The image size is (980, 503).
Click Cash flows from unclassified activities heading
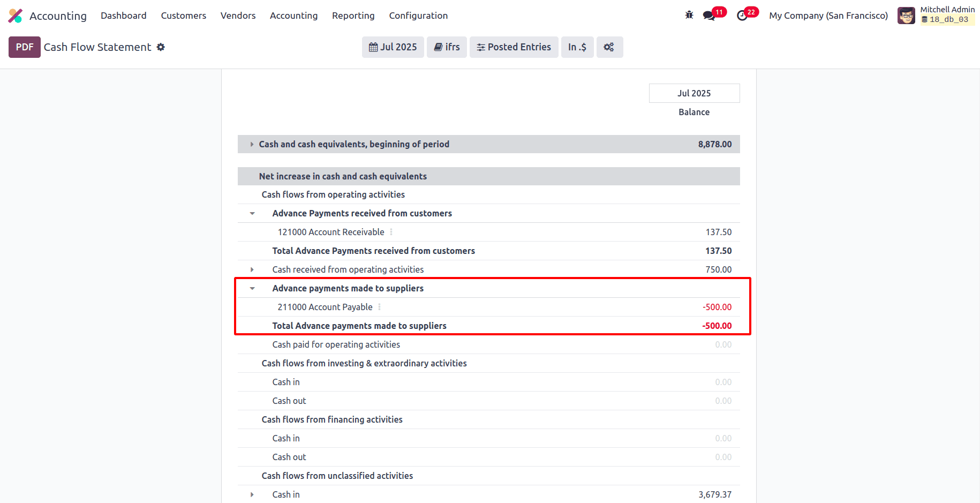[x=337, y=476]
